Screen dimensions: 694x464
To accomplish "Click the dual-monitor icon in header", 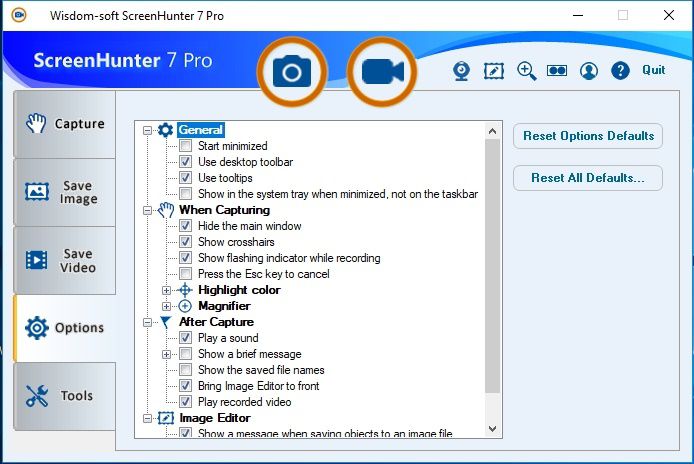I will pos(557,70).
